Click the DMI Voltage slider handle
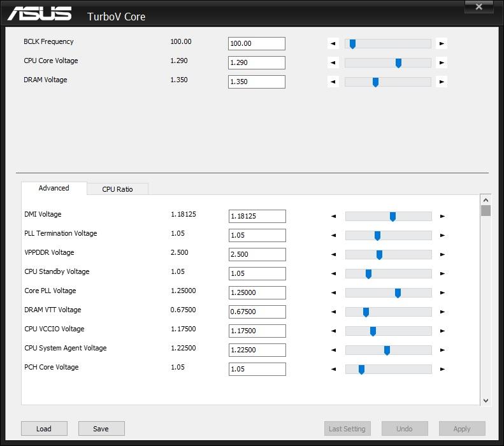504x446 pixels. [392, 217]
